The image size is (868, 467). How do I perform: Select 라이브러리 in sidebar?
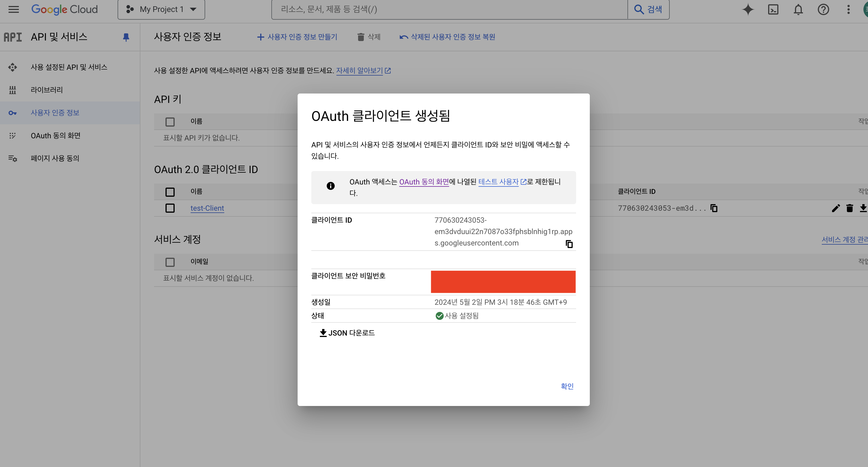47,90
